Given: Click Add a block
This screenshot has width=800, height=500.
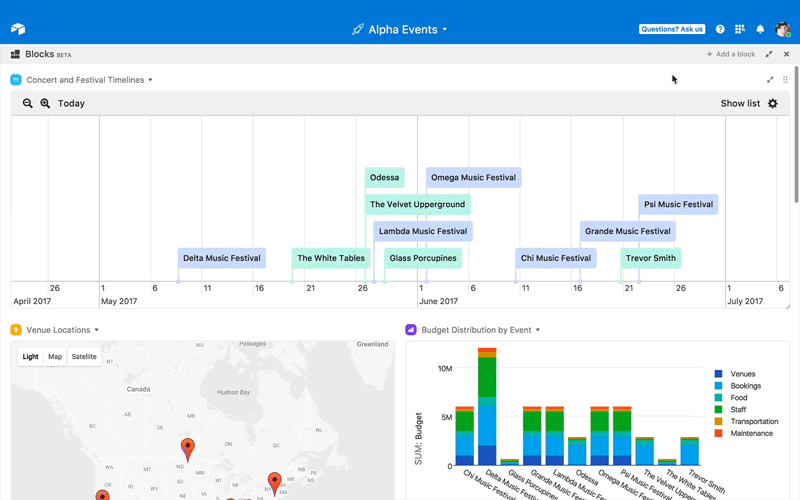Looking at the screenshot, I should pos(731,54).
